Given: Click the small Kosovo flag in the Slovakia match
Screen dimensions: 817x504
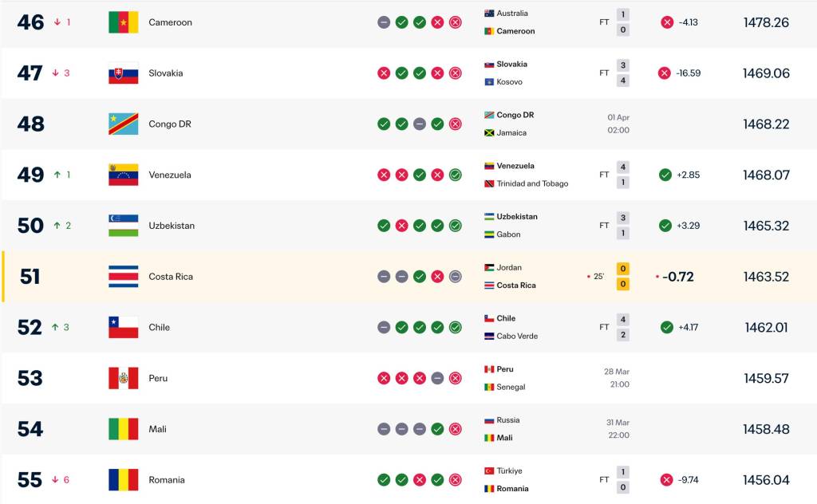Looking at the screenshot, I should pyautogui.click(x=489, y=82).
